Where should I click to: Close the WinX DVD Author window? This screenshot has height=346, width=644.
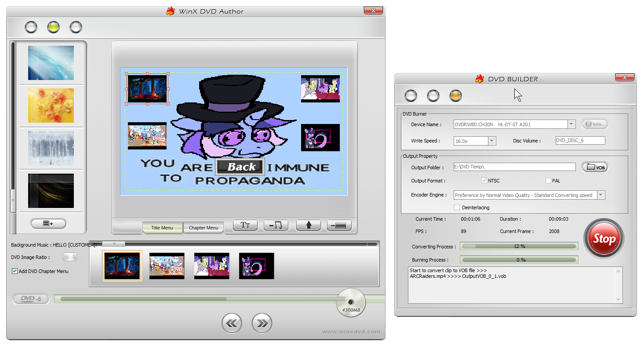click(373, 11)
